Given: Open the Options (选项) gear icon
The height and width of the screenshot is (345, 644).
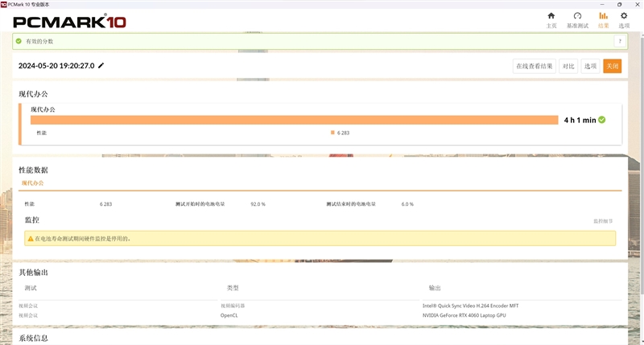Looking at the screenshot, I should tap(624, 16).
